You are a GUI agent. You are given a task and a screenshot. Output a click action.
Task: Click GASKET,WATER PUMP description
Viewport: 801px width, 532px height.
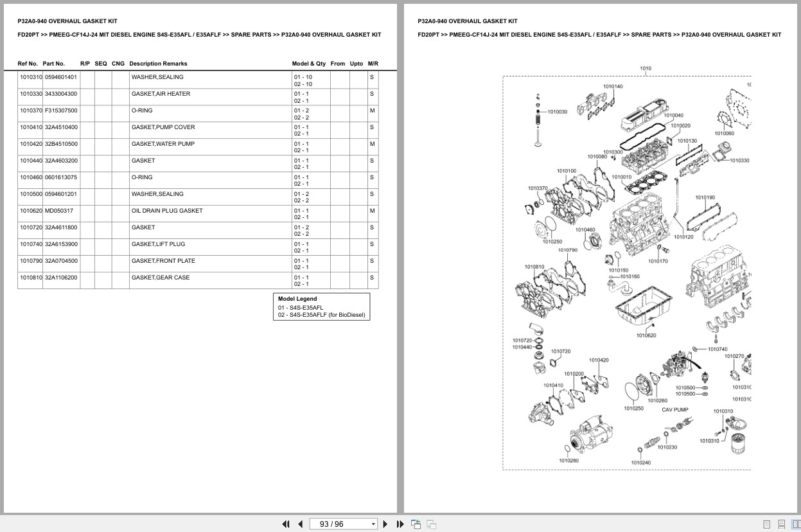click(x=163, y=144)
